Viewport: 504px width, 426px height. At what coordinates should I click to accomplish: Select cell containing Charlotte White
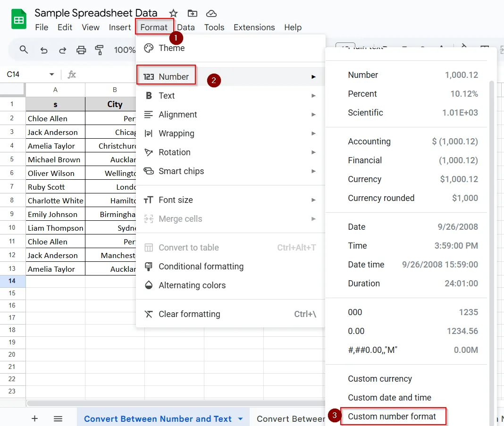[x=56, y=200]
